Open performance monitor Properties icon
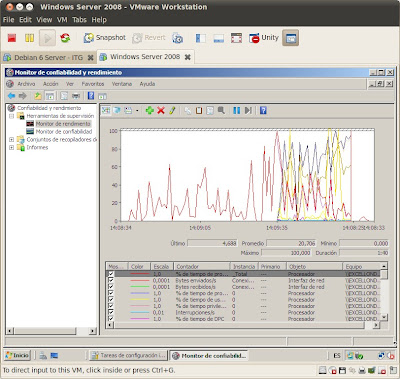The height and width of the screenshot is (379, 400). 210,110
